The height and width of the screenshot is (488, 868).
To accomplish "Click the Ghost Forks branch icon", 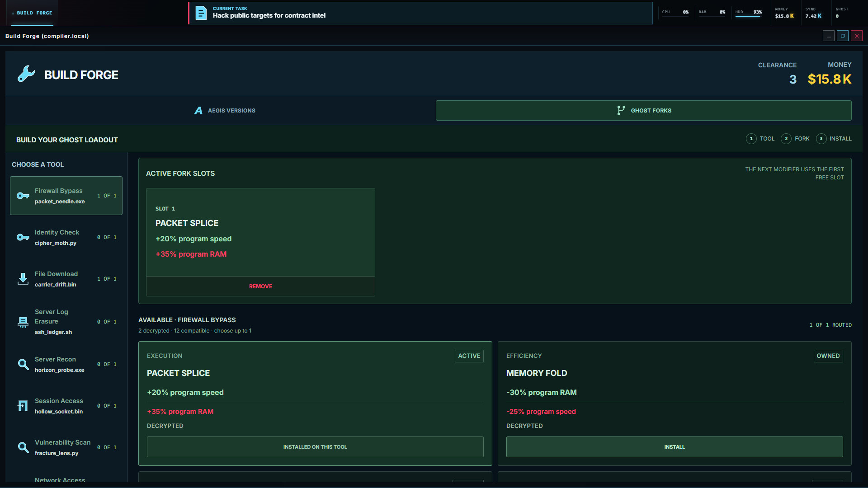I will pyautogui.click(x=621, y=110).
